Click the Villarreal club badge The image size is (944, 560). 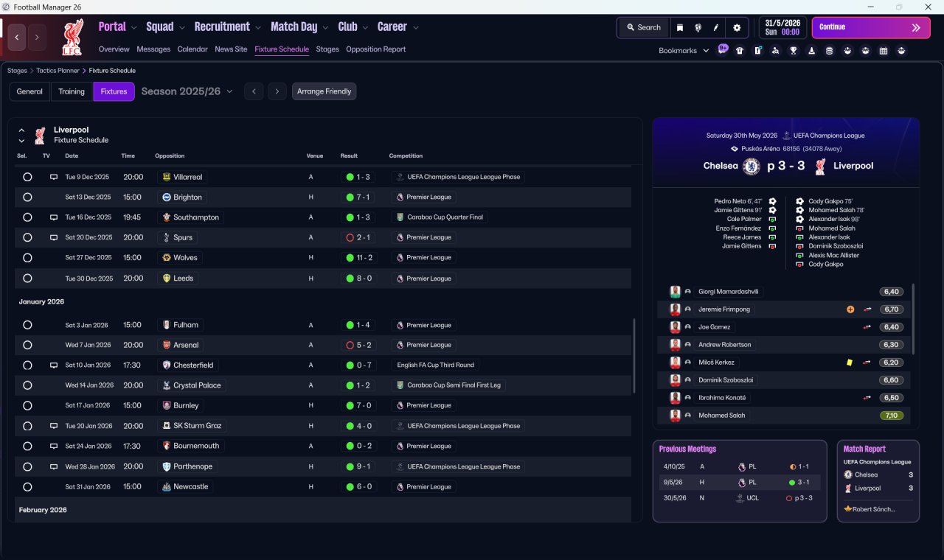167,177
